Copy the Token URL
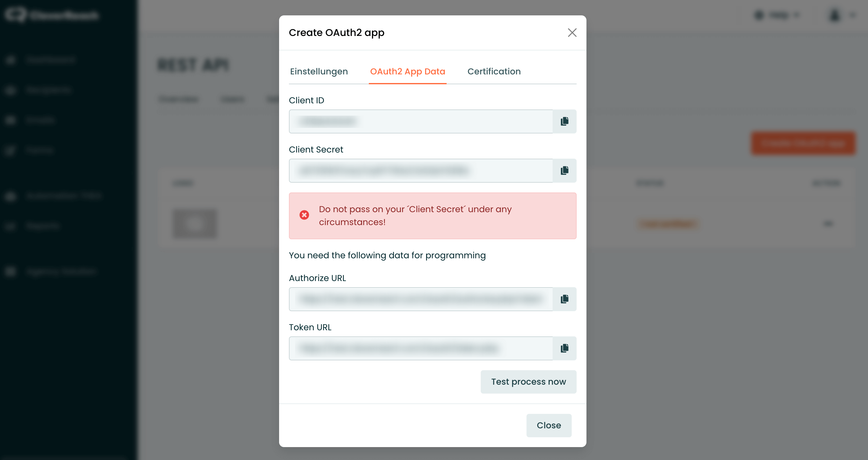 pos(564,348)
